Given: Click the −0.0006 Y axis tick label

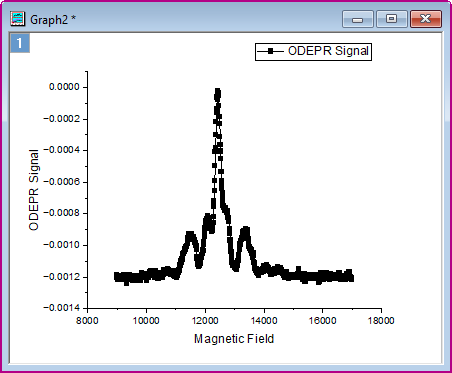Looking at the screenshot, I should [x=62, y=182].
